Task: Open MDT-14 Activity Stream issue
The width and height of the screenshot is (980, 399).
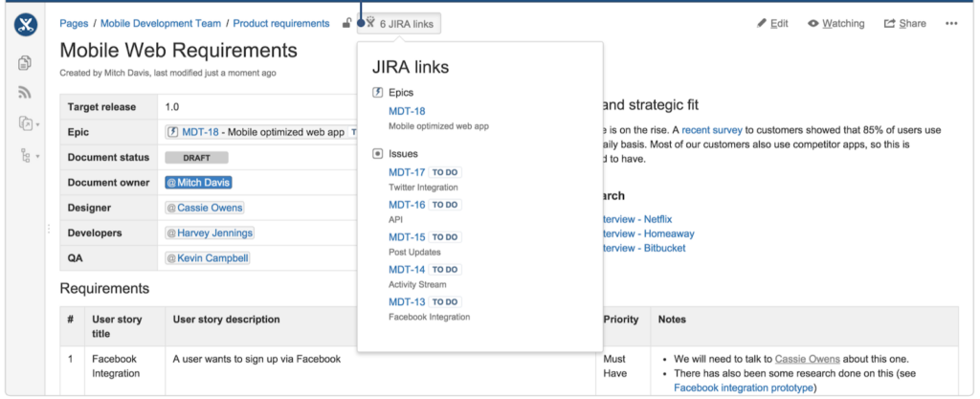Action: 407,270
